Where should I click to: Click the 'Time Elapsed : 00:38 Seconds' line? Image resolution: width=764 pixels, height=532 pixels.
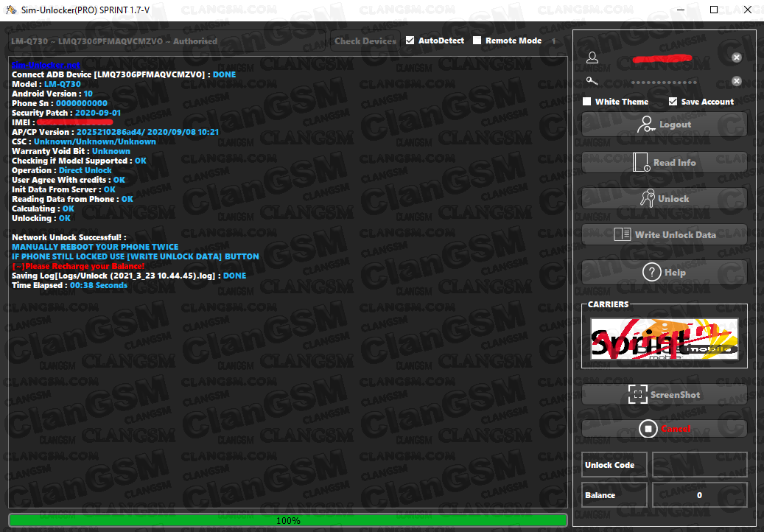point(69,285)
